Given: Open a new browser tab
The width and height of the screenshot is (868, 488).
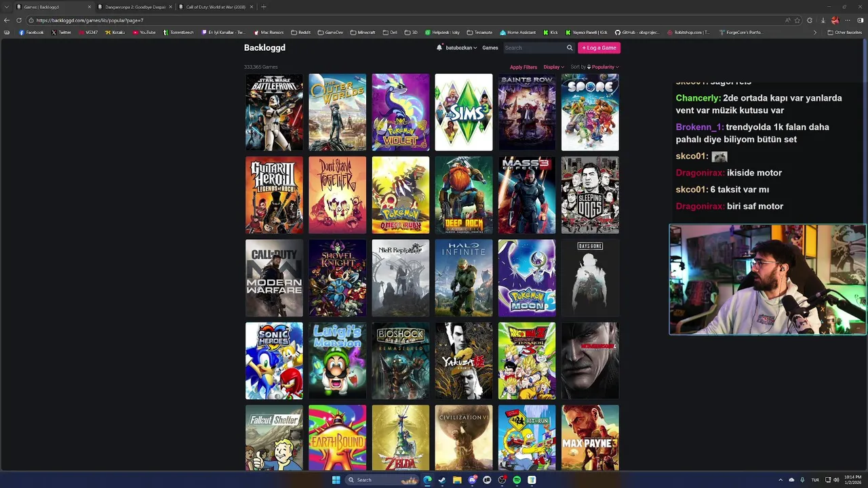Looking at the screenshot, I should pyautogui.click(x=264, y=7).
